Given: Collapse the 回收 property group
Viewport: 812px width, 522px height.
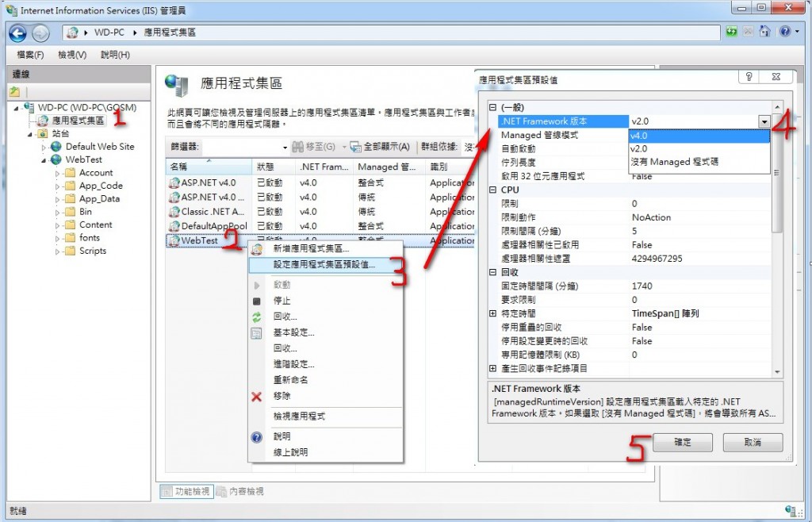Looking at the screenshot, I should coord(493,272).
